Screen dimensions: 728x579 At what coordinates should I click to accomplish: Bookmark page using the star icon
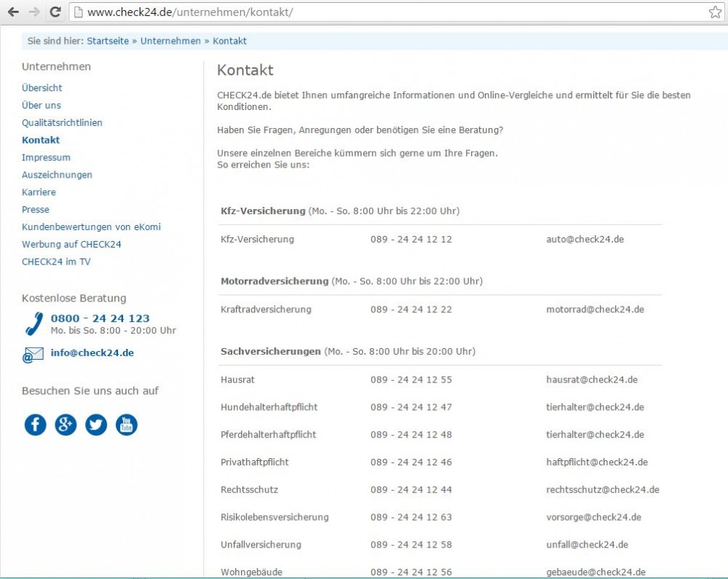(715, 12)
